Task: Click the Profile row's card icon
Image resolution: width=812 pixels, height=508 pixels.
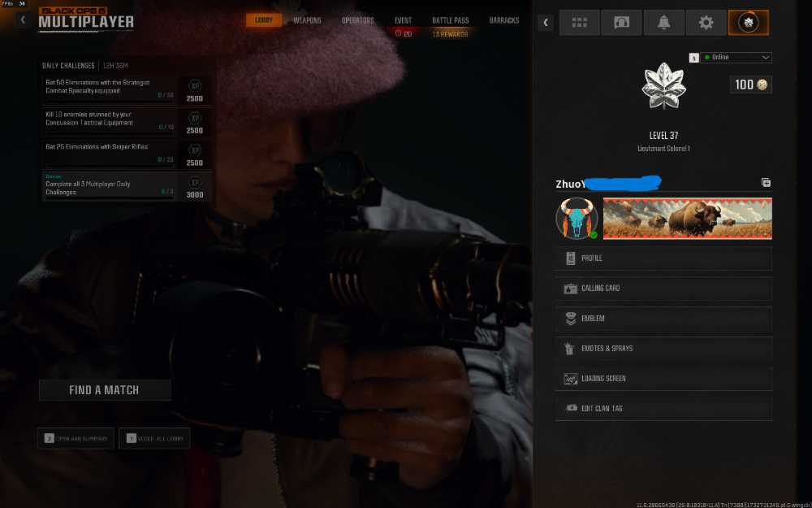Action: 570,258
